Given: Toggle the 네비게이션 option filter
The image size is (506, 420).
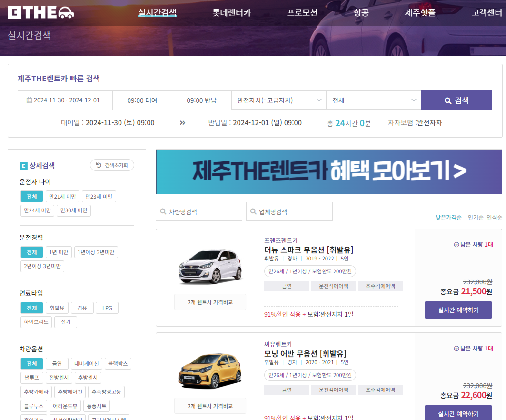Looking at the screenshot, I should click(x=87, y=363).
